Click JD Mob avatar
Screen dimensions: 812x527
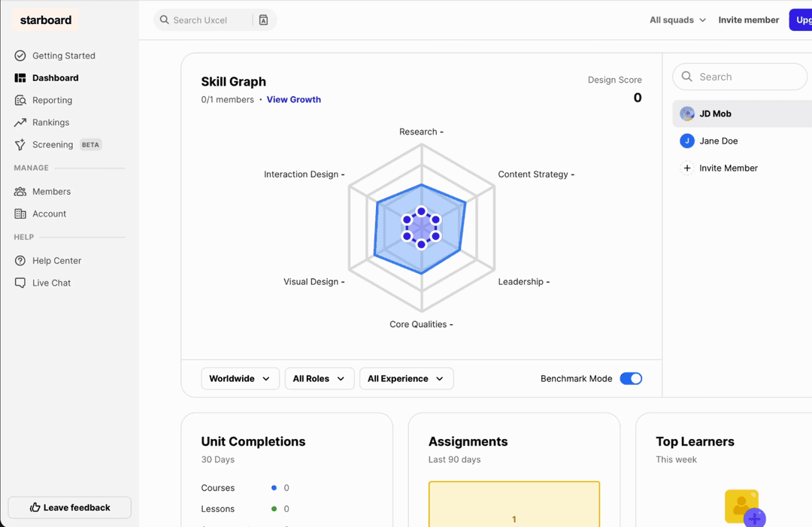686,114
